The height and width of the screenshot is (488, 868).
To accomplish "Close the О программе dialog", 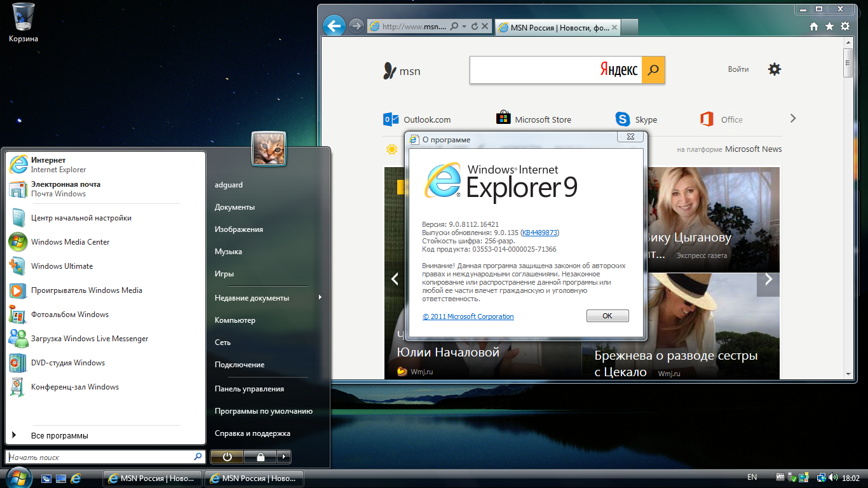I will click(630, 137).
